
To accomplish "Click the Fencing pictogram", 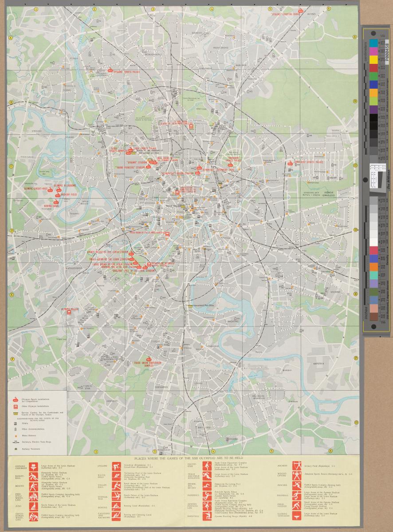I will pyautogui.click(x=296, y=486).
